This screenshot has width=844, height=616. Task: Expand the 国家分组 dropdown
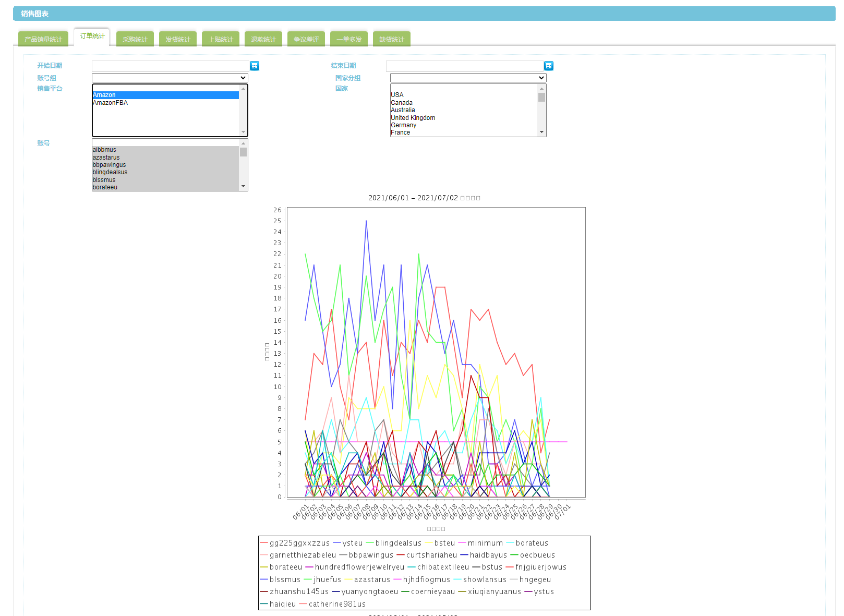[x=468, y=78]
